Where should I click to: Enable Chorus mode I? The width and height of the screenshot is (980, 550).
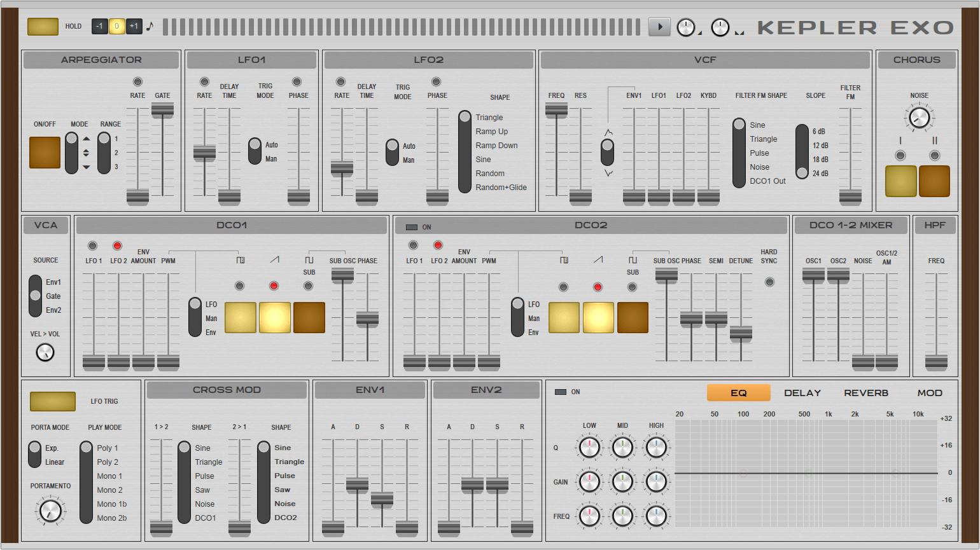coord(901,181)
